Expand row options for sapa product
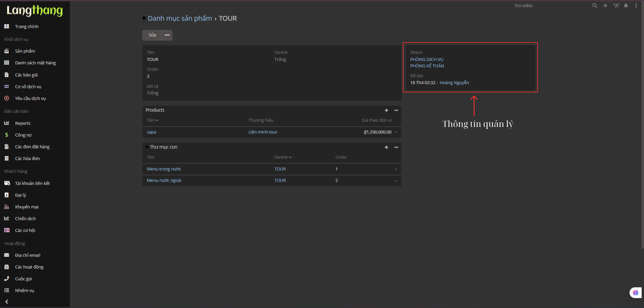 tap(396, 132)
